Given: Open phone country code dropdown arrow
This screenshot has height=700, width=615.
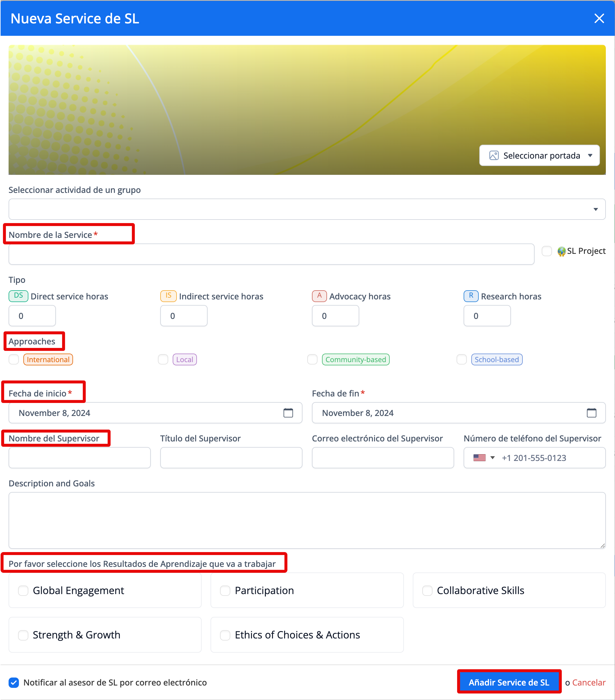Looking at the screenshot, I should [493, 457].
